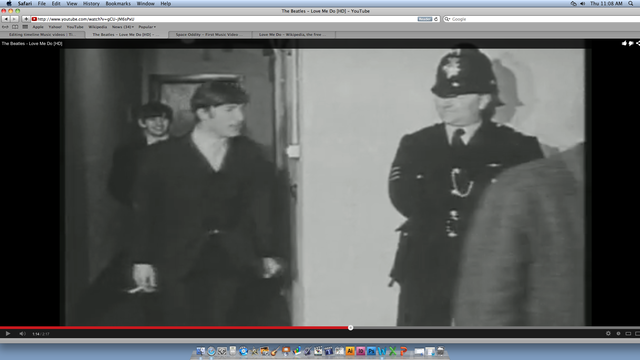The width and height of the screenshot is (640, 360).
Task: Expand the News (34) bookmarks dropdown
Action: (x=122, y=27)
